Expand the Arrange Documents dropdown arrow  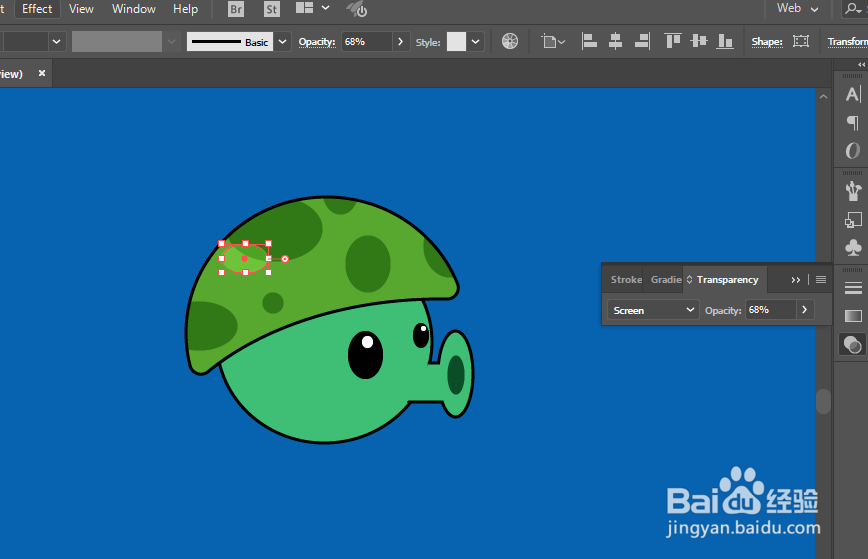pyautogui.click(x=326, y=8)
